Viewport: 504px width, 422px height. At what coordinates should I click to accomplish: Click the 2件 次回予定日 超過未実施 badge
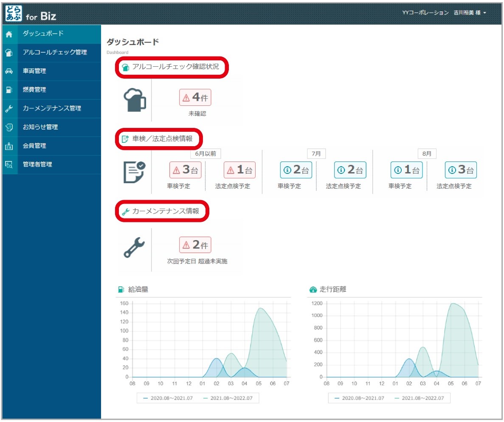click(x=195, y=245)
